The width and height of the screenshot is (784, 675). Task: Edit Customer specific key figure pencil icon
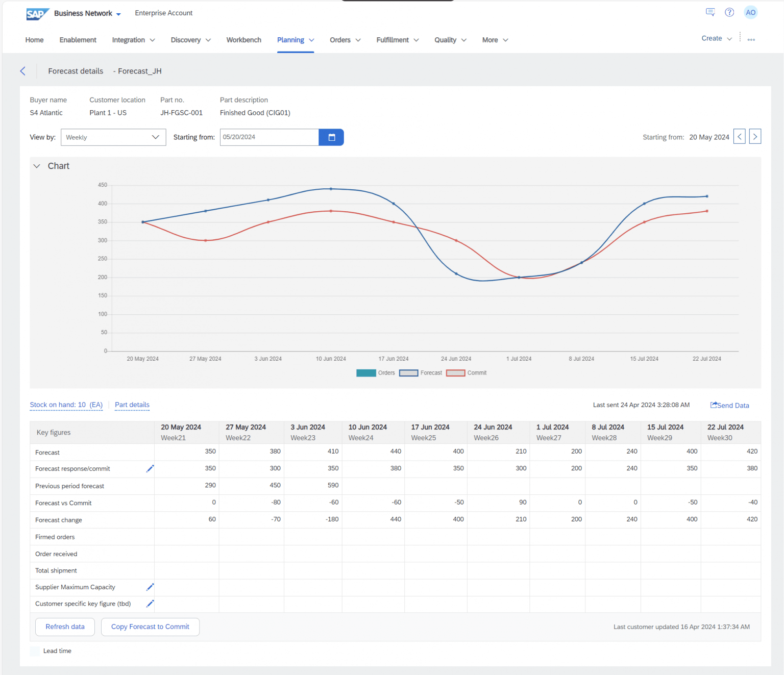(x=150, y=604)
